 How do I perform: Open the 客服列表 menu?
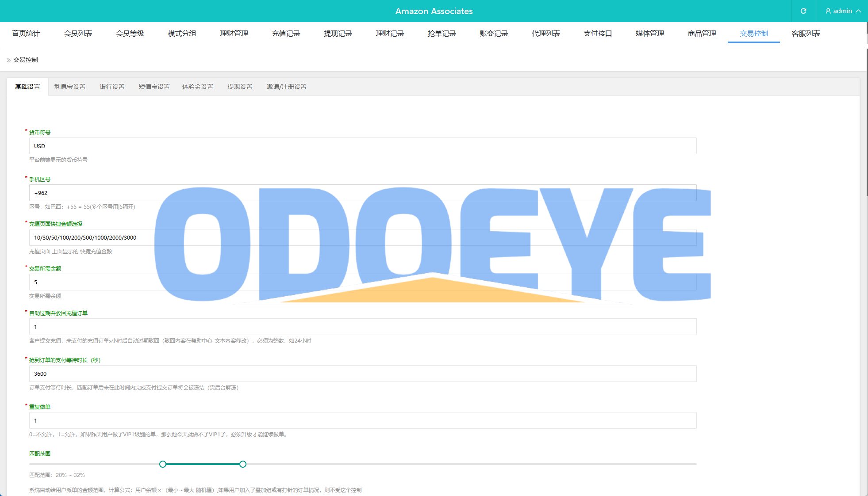[x=806, y=34]
